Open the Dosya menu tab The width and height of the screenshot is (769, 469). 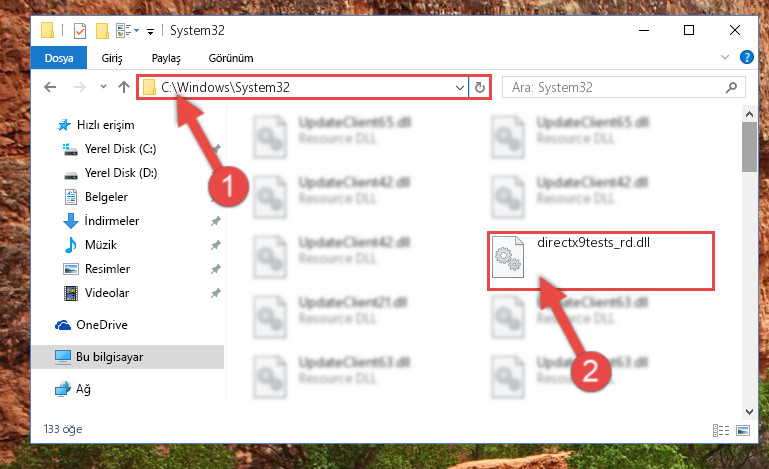point(59,58)
